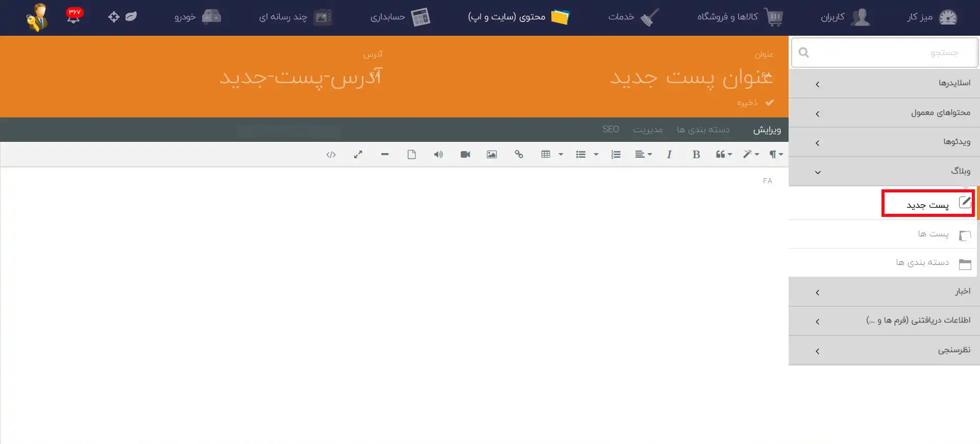Image resolution: width=980 pixels, height=444 pixels.
Task: Open the text alignment options
Action: (643, 155)
